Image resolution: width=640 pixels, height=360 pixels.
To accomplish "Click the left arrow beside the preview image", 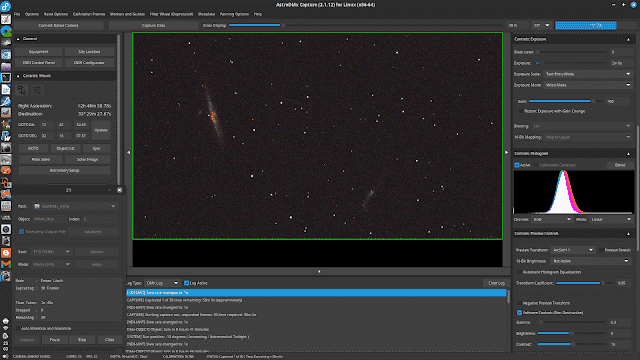I will (x=129, y=152).
